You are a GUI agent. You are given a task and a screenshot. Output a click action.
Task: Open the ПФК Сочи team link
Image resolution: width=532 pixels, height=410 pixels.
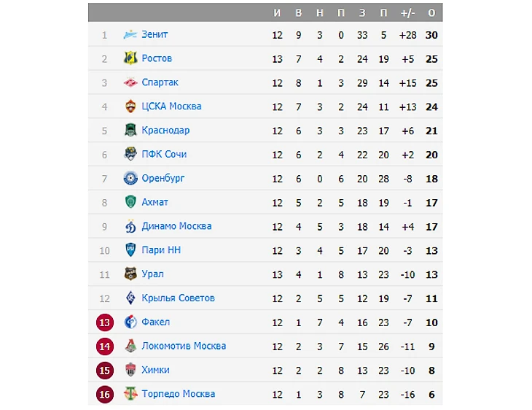click(x=164, y=154)
